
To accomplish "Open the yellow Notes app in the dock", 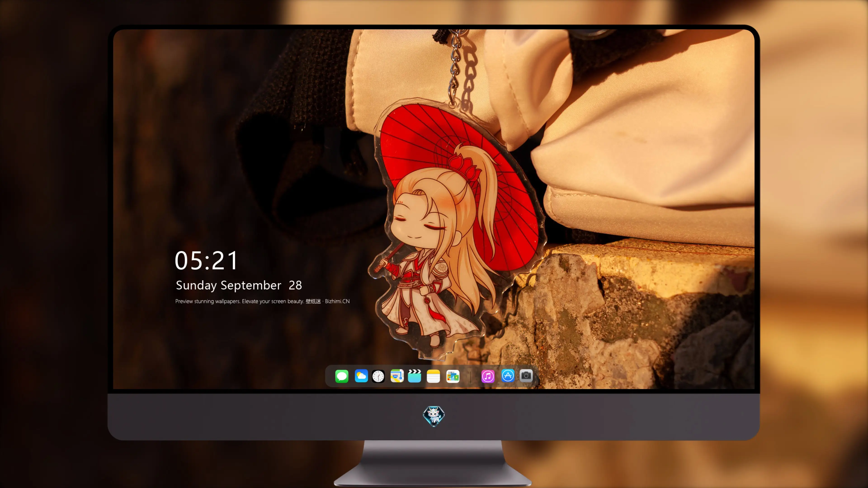I will 433,376.
